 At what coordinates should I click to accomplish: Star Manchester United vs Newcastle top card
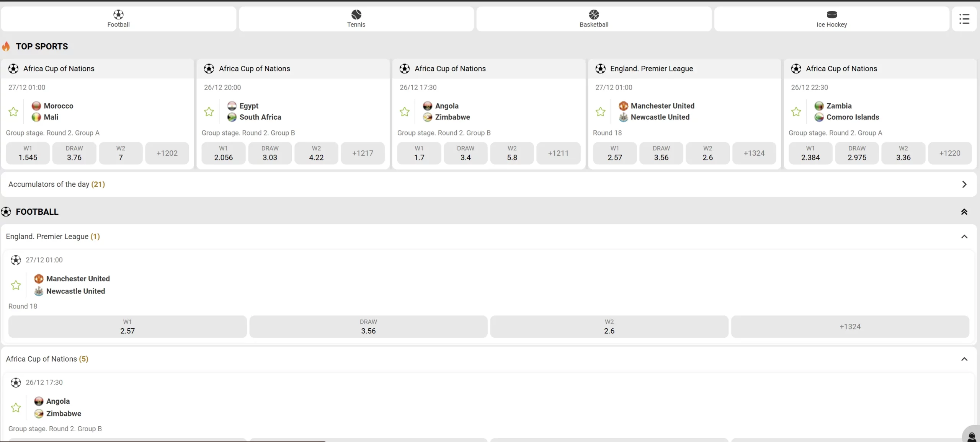(x=600, y=112)
